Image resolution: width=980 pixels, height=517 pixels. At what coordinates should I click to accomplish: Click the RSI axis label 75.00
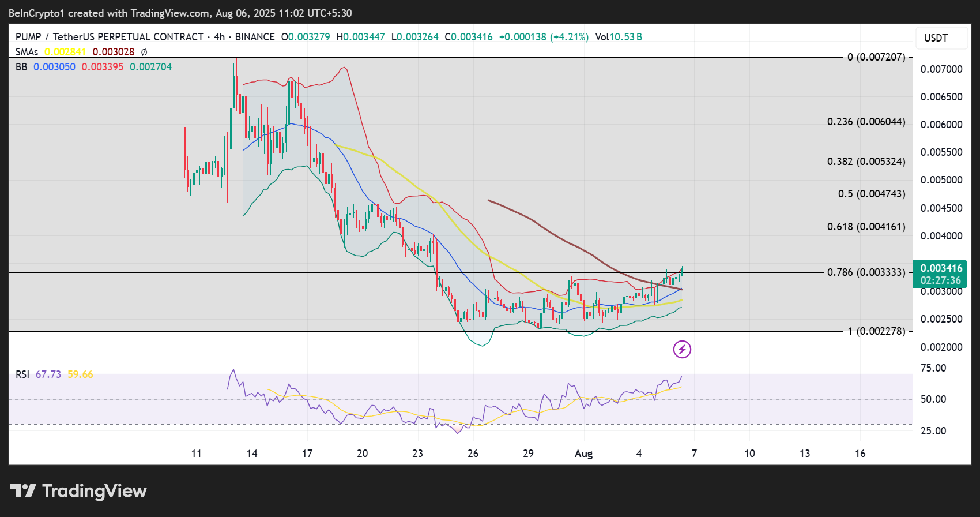pyautogui.click(x=933, y=368)
